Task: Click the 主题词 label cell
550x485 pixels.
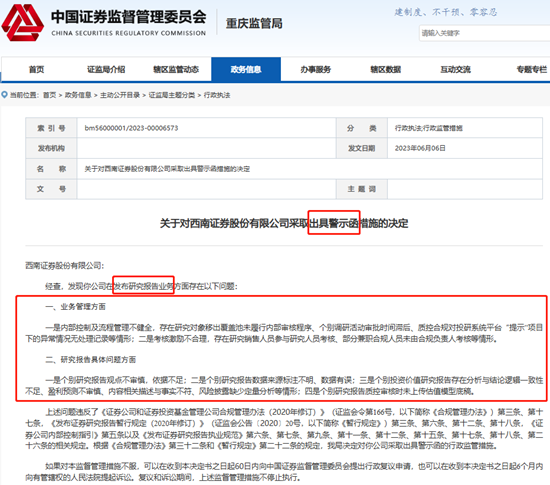Action: tap(362, 189)
